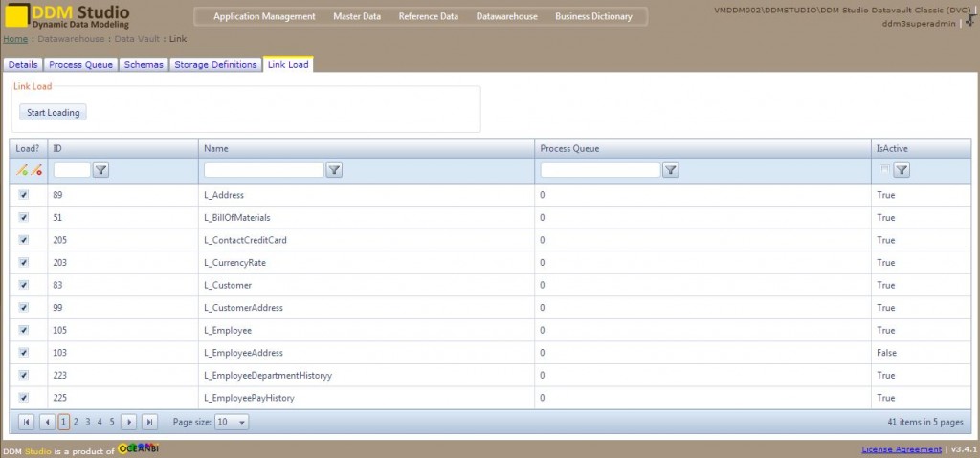
Task: Go to page 3
Action: pyautogui.click(x=88, y=423)
